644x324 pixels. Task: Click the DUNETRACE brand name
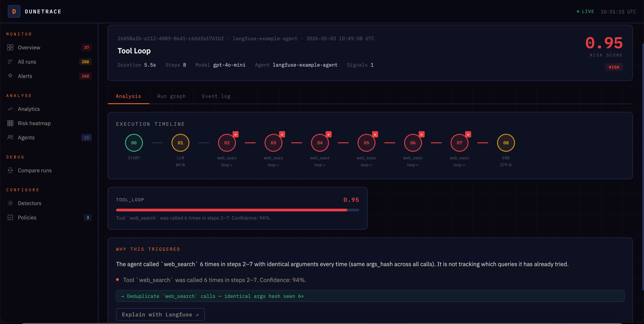click(43, 11)
